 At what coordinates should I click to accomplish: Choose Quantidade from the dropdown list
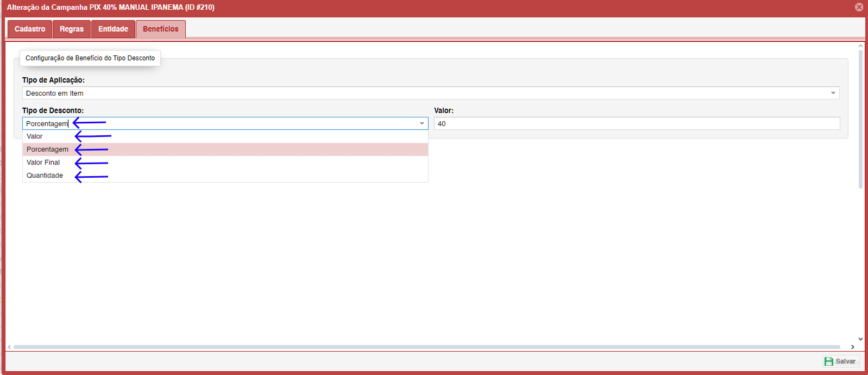point(45,176)
